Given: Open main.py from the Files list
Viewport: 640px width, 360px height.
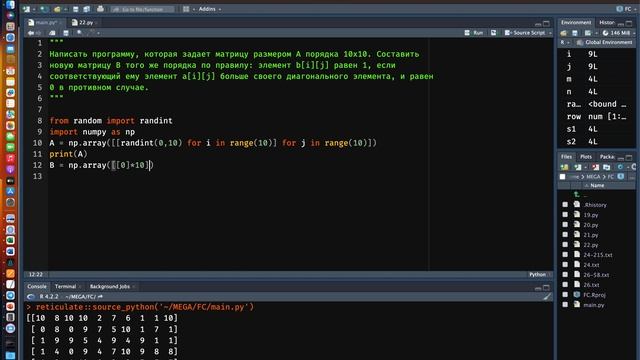Looking at the screenshot, I should point(593,305).
